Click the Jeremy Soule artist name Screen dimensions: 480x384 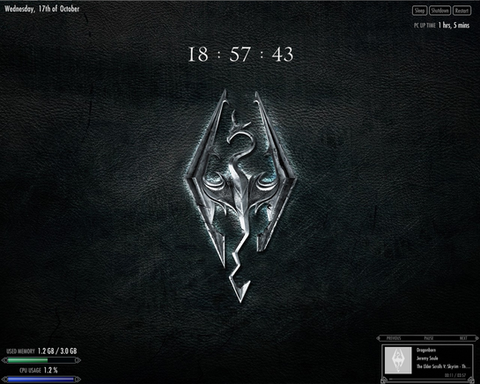pos(427,358)
